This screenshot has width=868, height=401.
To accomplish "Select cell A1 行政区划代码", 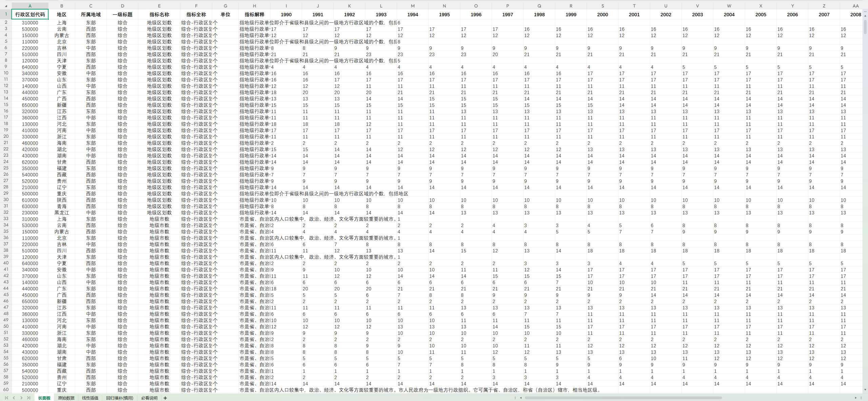I will tap(30, 14).
